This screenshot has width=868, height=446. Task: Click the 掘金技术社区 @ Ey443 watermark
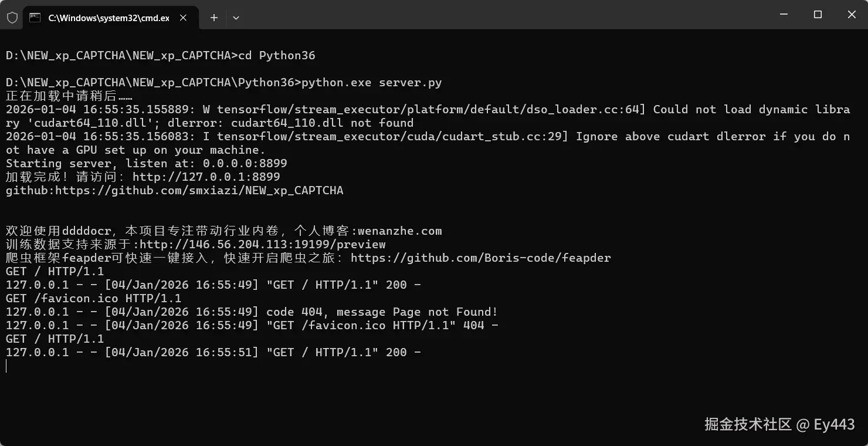point(779,424)
